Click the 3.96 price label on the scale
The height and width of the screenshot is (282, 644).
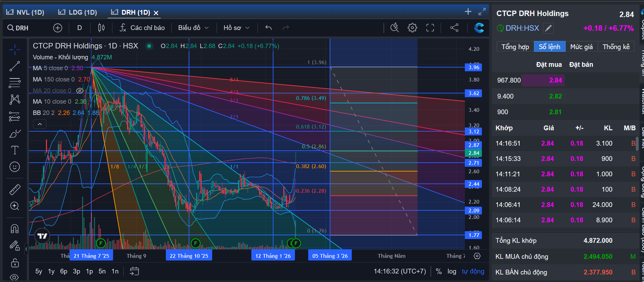pos(474,67)
